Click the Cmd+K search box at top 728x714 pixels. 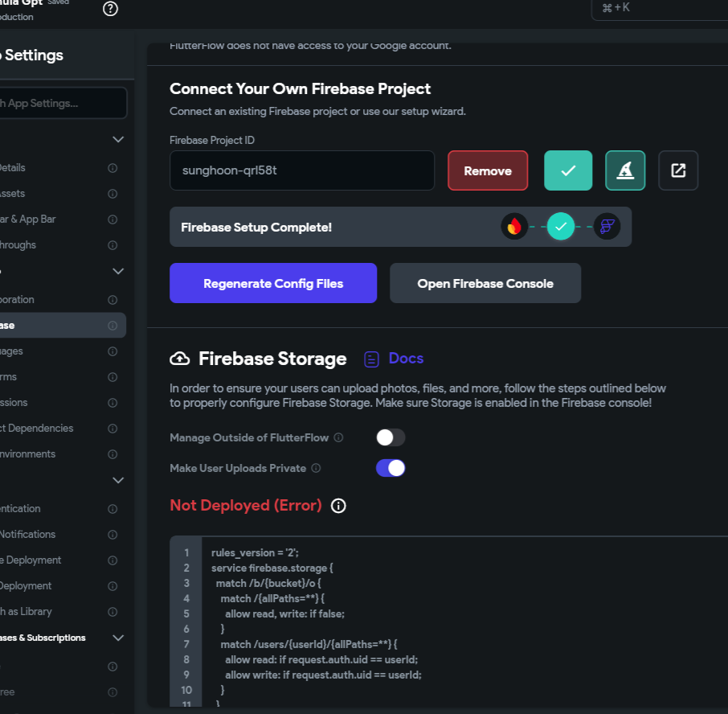click(659, 8)
